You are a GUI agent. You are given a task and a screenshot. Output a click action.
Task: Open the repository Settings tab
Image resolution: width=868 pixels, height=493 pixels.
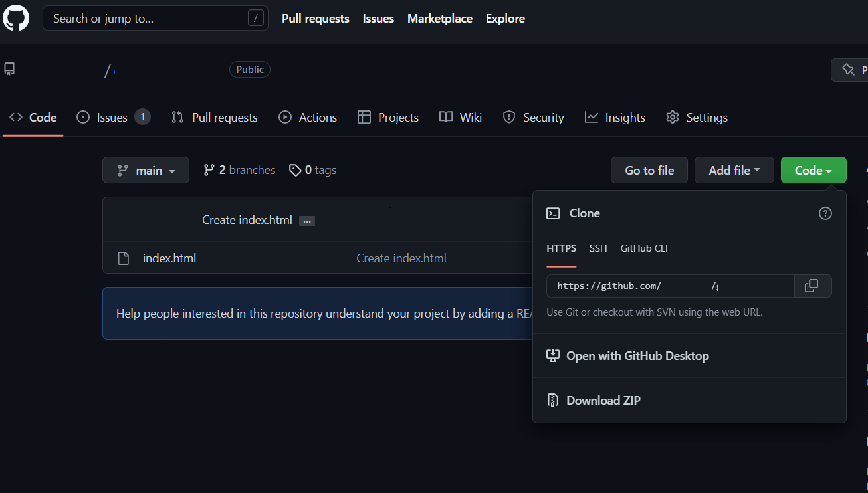(697, 118)
